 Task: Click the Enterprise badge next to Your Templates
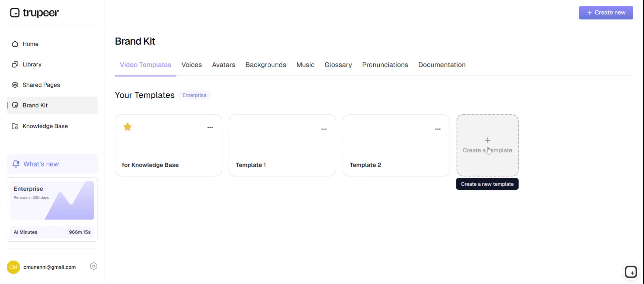pos(194,95)
